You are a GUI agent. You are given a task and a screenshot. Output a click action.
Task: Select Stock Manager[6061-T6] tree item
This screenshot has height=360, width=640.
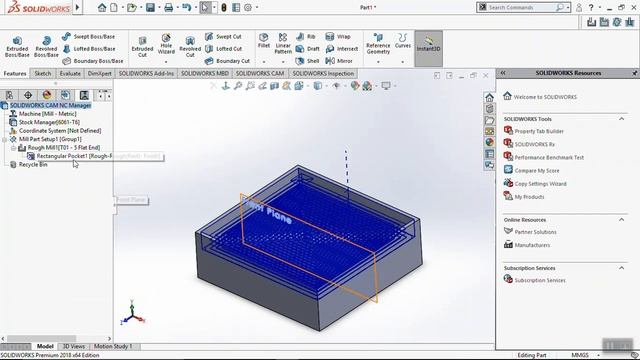click(x=49, y=122)
